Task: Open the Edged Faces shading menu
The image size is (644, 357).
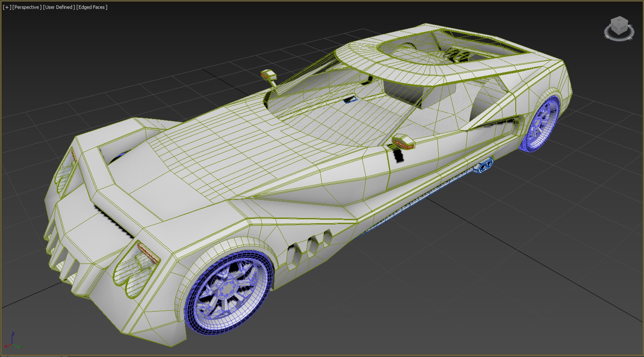Action: click(x=92, y=7)
